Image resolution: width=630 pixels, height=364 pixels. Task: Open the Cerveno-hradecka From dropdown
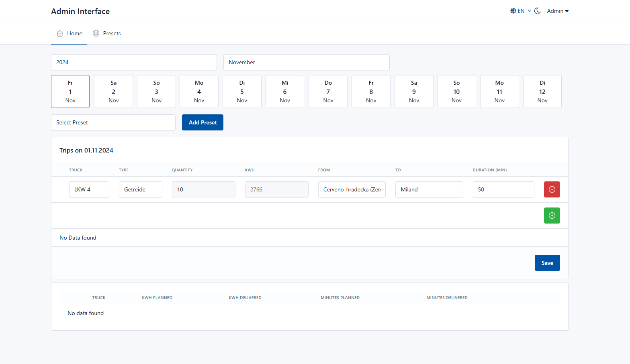tap(352, 189)
